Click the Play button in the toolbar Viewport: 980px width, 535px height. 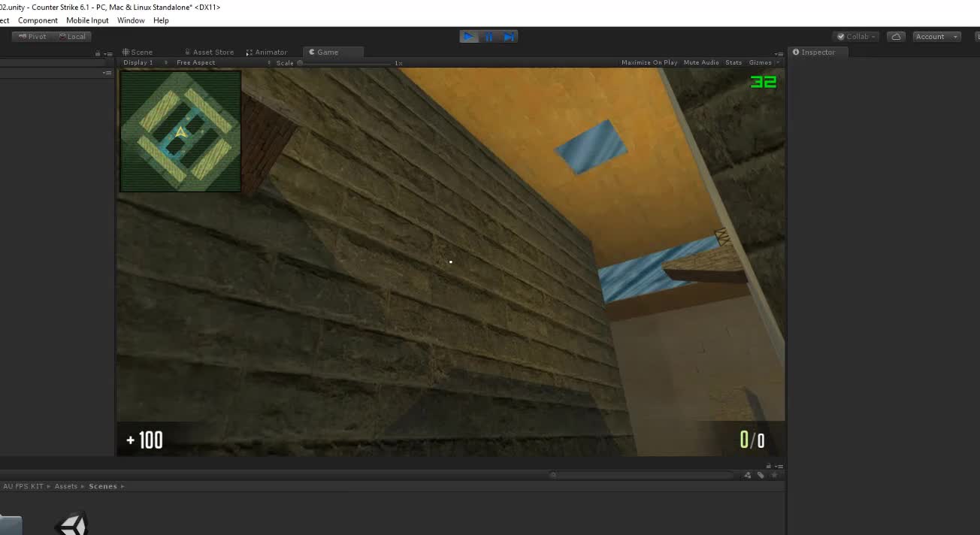tap(468, 37)
